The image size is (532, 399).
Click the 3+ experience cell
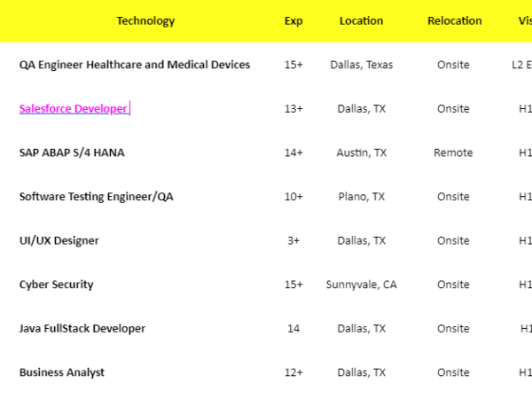293,240
